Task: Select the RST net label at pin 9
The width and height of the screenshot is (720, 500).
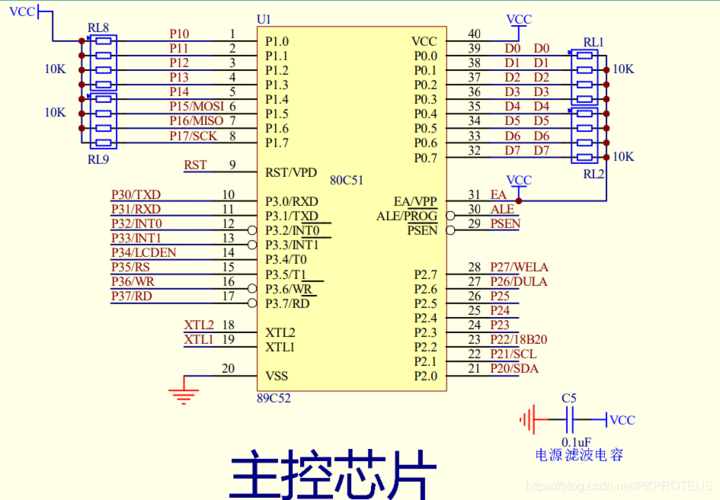Action: coord(195,165)
